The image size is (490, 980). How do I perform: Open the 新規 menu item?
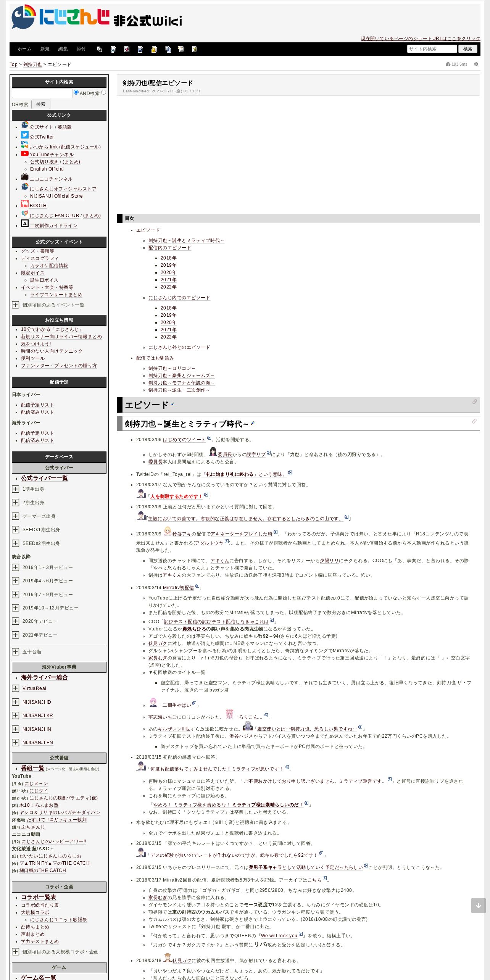click(45, 49)
